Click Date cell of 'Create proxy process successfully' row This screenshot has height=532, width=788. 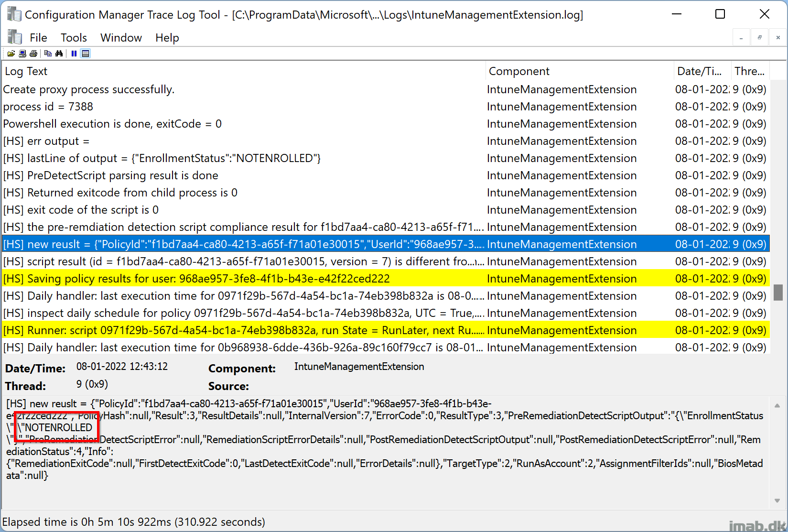(x=702, y=89)
